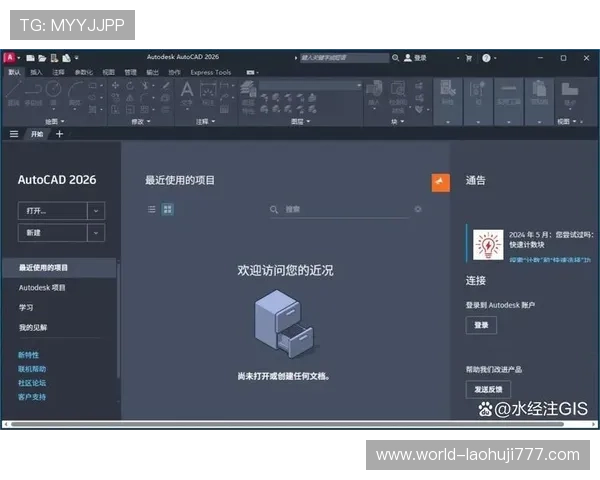Open the layer name combo box in ribbon
Image resolution: width=600 pixels, height=480 pixels.
[x=310, y=85]
